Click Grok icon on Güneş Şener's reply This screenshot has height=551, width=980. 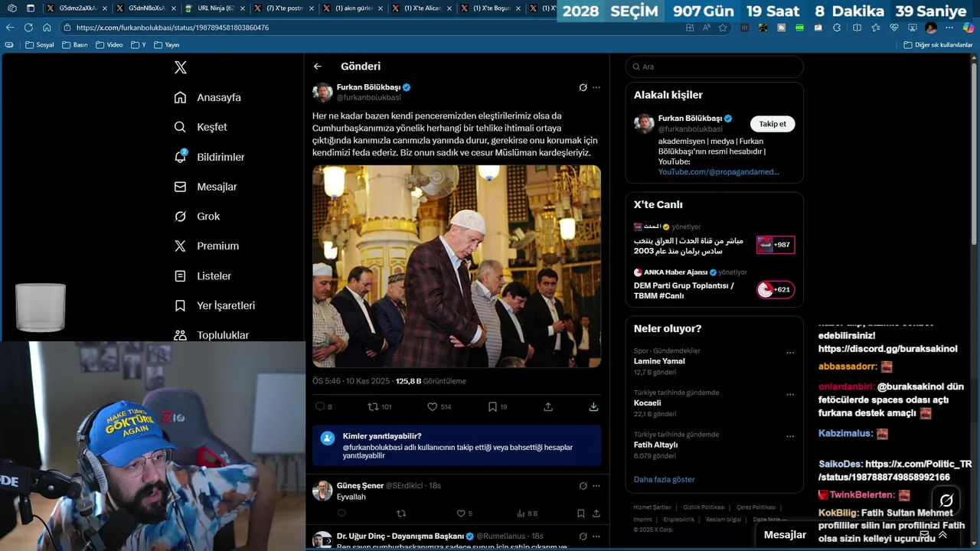pos(583,486)
